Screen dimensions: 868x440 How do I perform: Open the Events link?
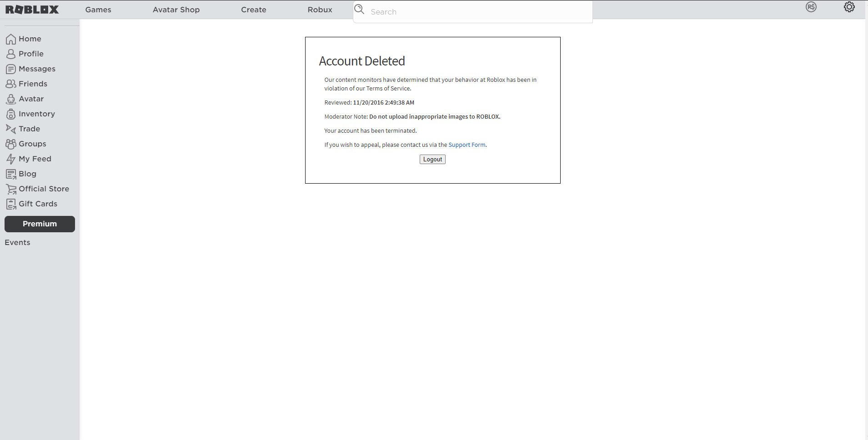(x=17, y=242)
